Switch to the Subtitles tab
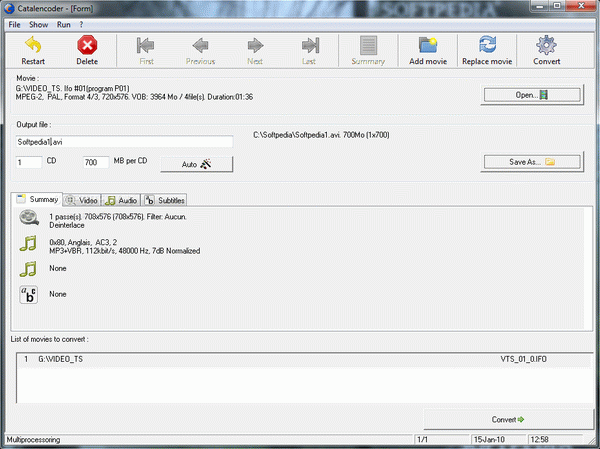 click(x=165, y=200)
